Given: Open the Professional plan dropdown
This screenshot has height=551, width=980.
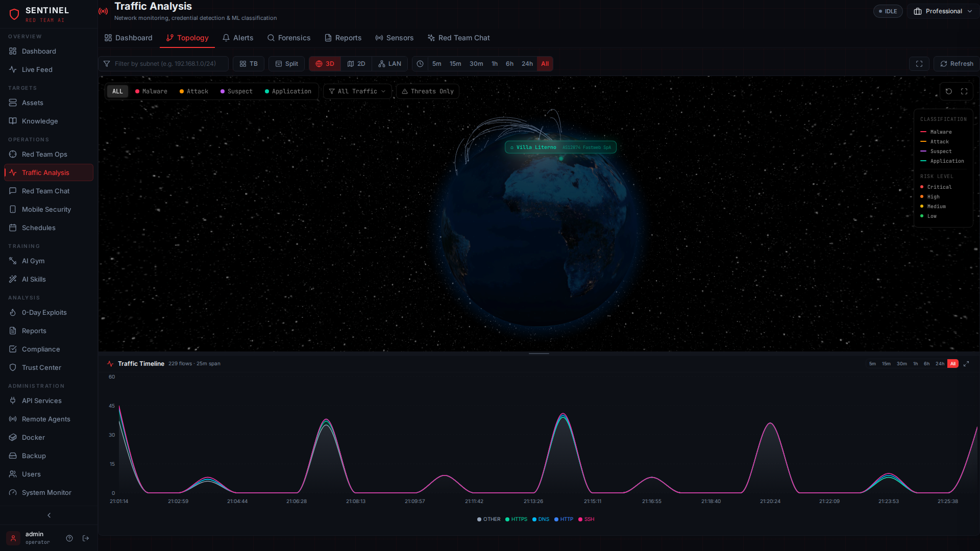Looking at the screenshot, I should (x=942, y=11).
